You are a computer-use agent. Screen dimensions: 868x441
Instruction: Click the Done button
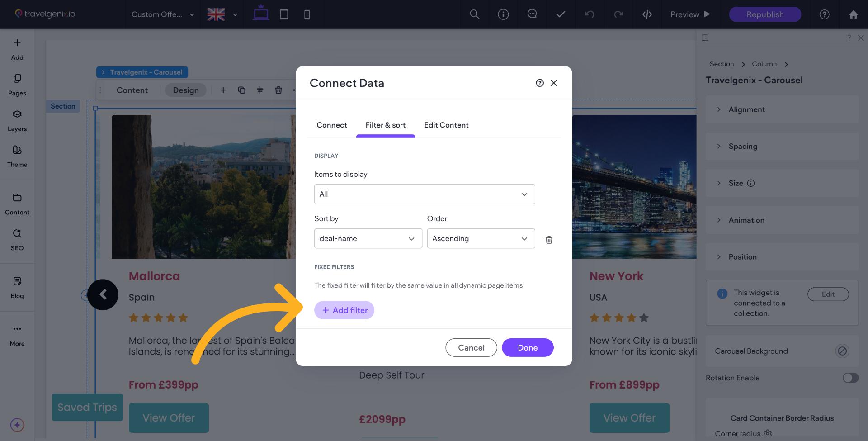coord(528,347)
